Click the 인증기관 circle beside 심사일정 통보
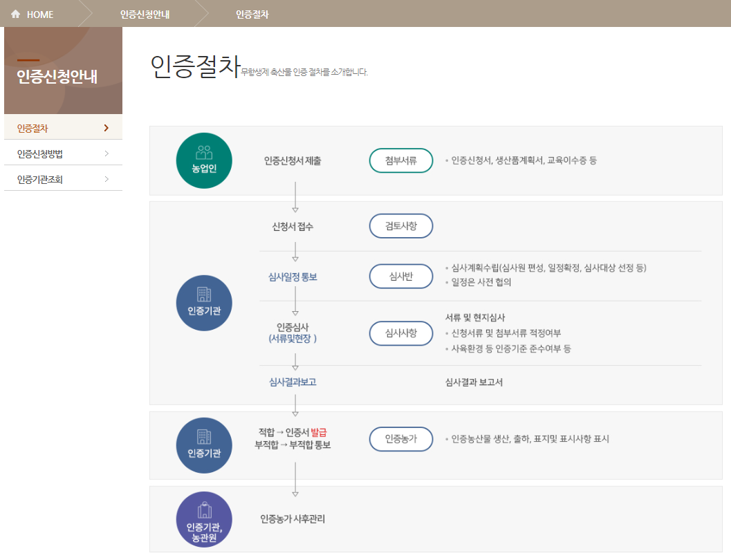731x560 pixels. pos(204,304)
